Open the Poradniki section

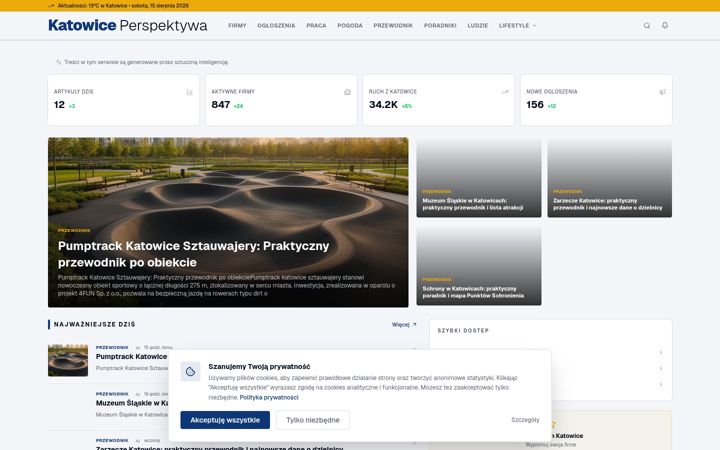(x=440, y=26)
